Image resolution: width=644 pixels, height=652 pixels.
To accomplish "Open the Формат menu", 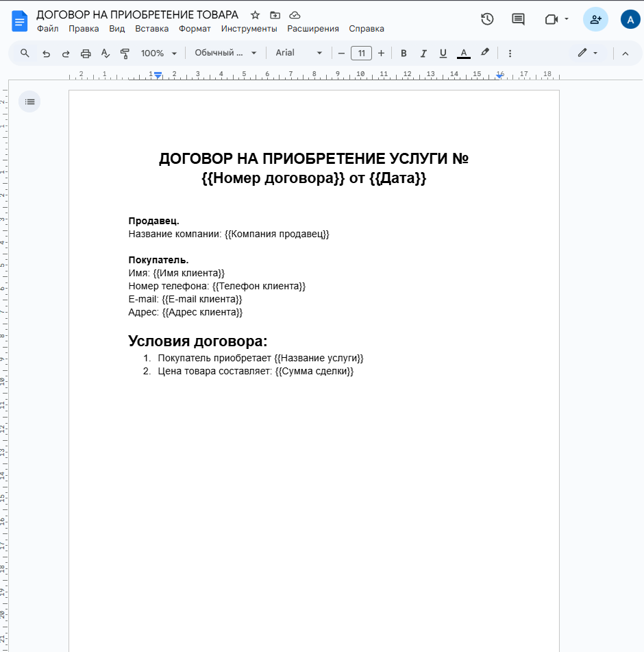I will (x=195, y=29).
